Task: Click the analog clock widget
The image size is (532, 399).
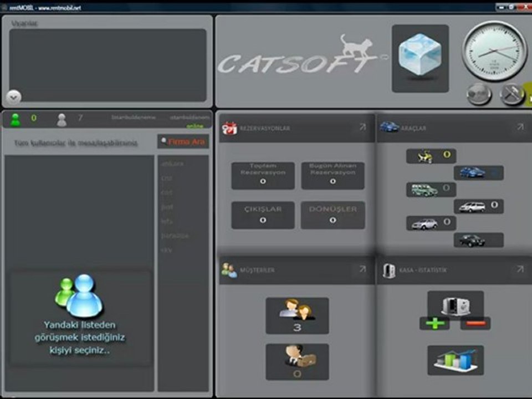Action: pos(494,51)
